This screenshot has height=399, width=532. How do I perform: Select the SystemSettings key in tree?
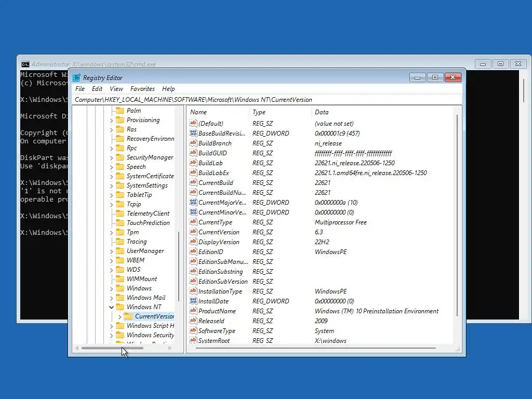click(147, 185)
